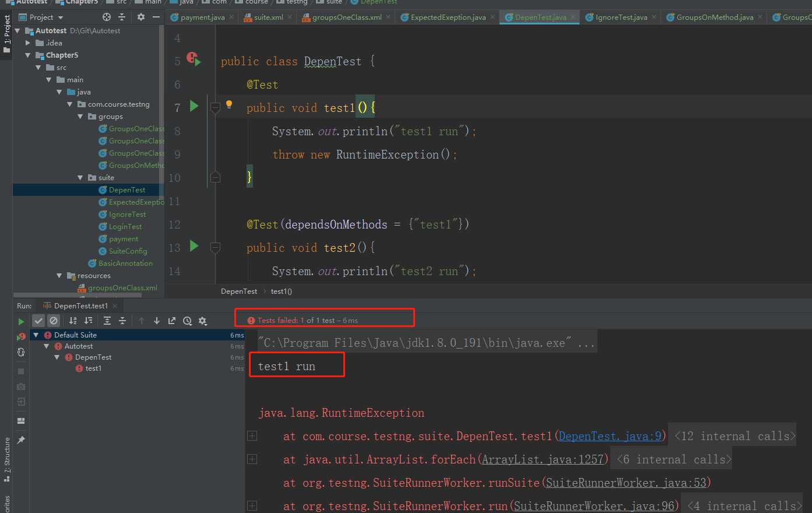Fold the test1 method at line 7
This screenshot has width=812, height=513.
click(x=215, y=107)
